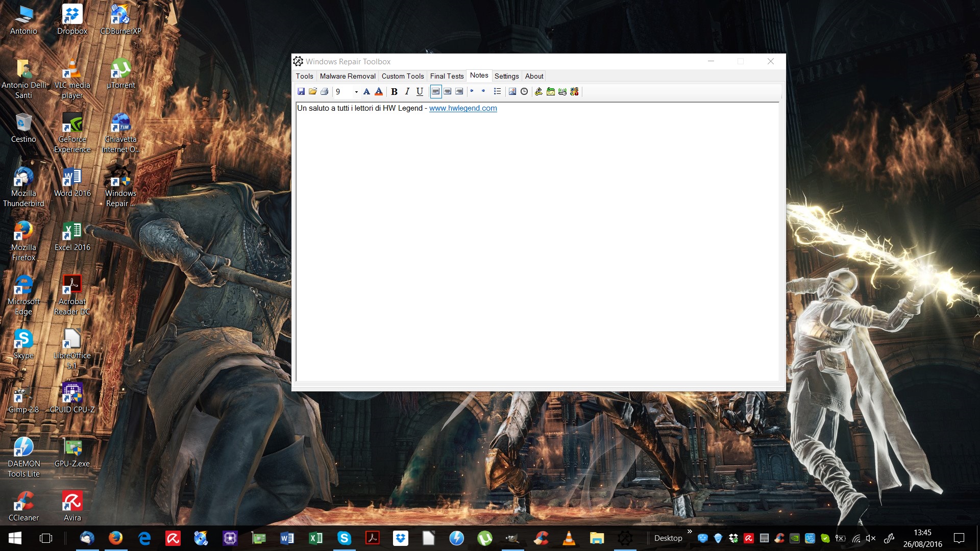Switch to the Final Tests tab
The image size is (980, 551).
pyautogui.click(x=447, y=76)
